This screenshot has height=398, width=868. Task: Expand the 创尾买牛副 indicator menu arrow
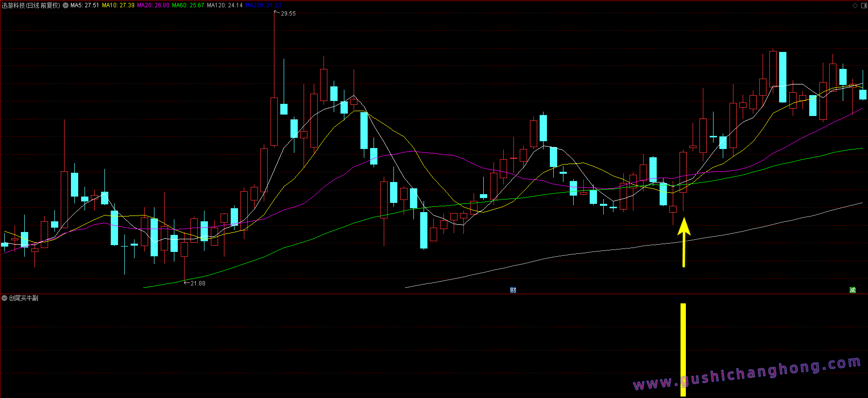click(4, 298)
